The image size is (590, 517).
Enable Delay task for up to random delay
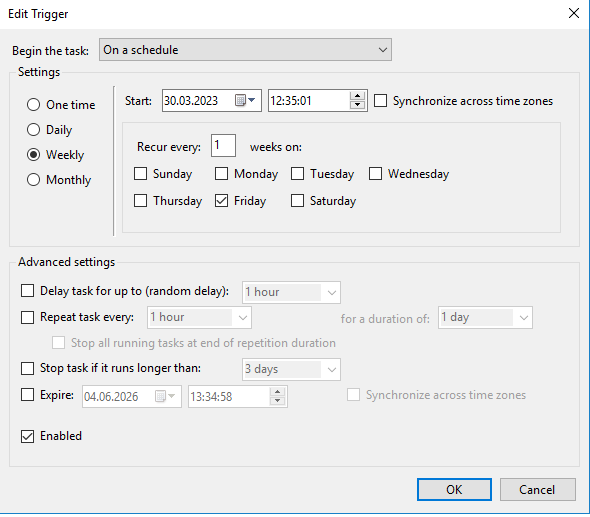27,291
